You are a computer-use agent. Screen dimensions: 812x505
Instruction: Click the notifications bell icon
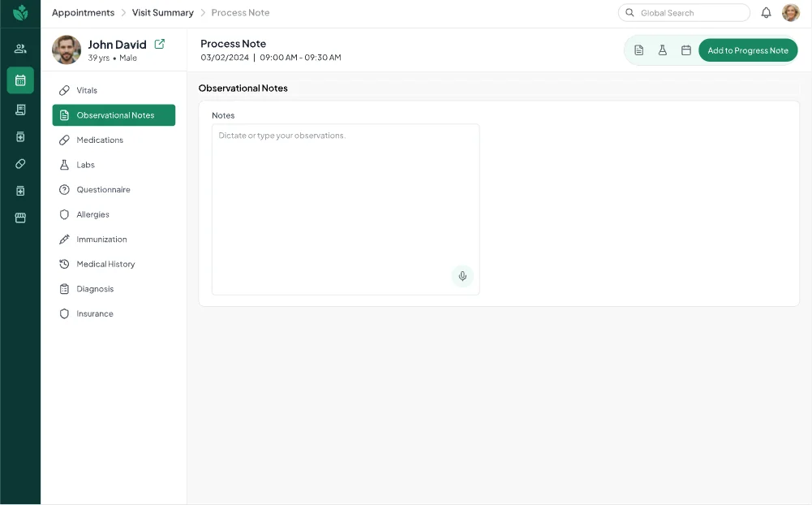tap(766, 12)
